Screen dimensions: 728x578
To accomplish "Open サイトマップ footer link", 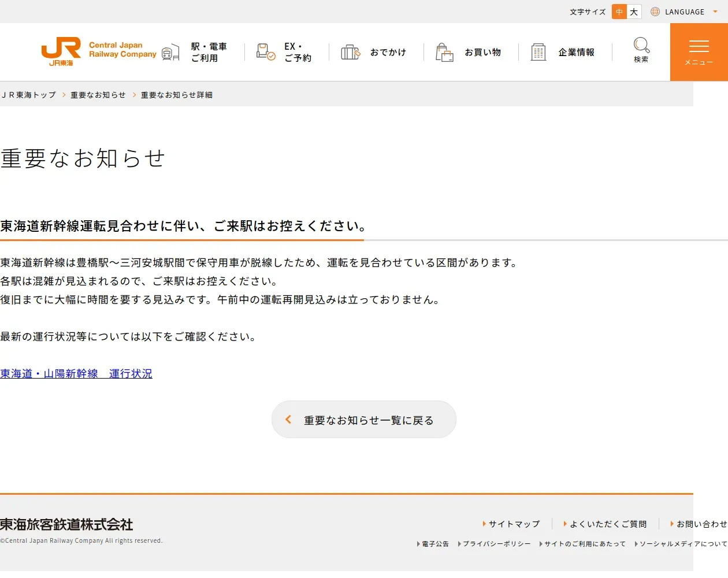I will [514, 524].
